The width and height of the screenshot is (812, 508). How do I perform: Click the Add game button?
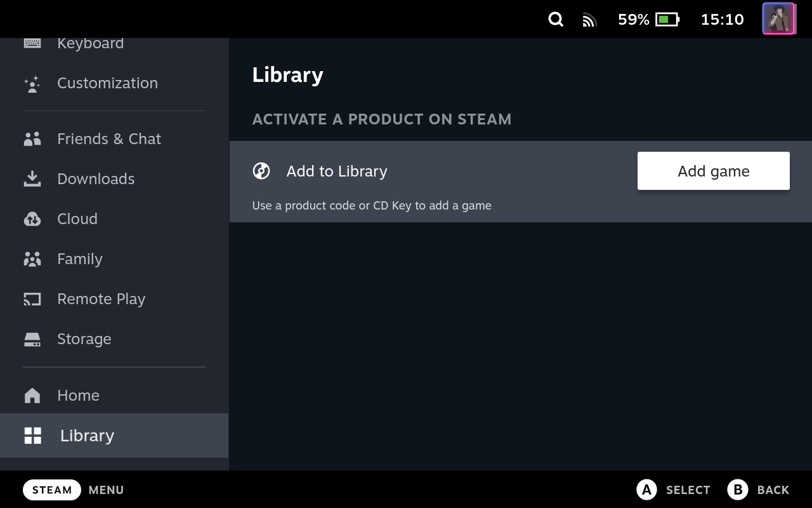pyautogui.click(x=714, y=171)
